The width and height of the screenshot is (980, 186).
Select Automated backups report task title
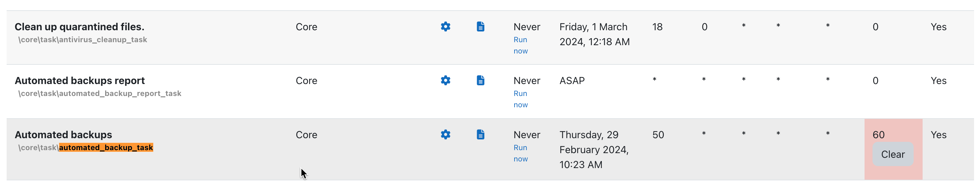coord(80,80)
